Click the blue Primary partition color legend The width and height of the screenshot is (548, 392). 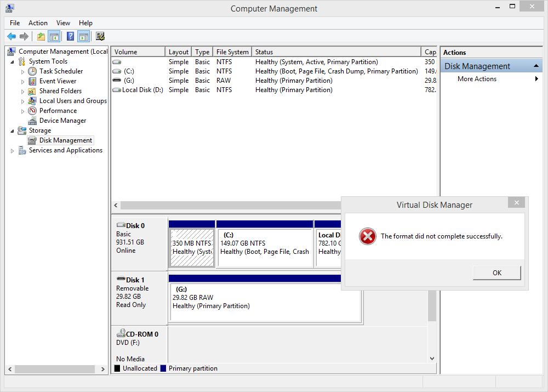click(x=163, y=368)
